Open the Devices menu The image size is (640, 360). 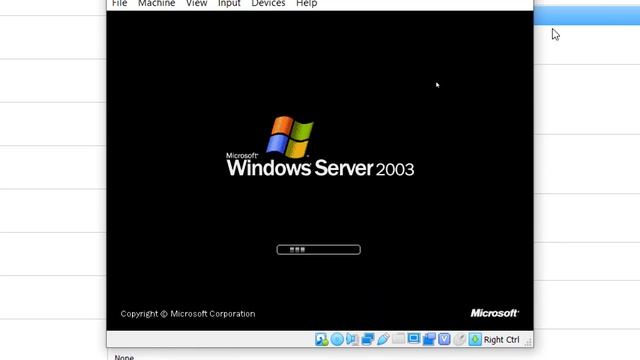268,3
